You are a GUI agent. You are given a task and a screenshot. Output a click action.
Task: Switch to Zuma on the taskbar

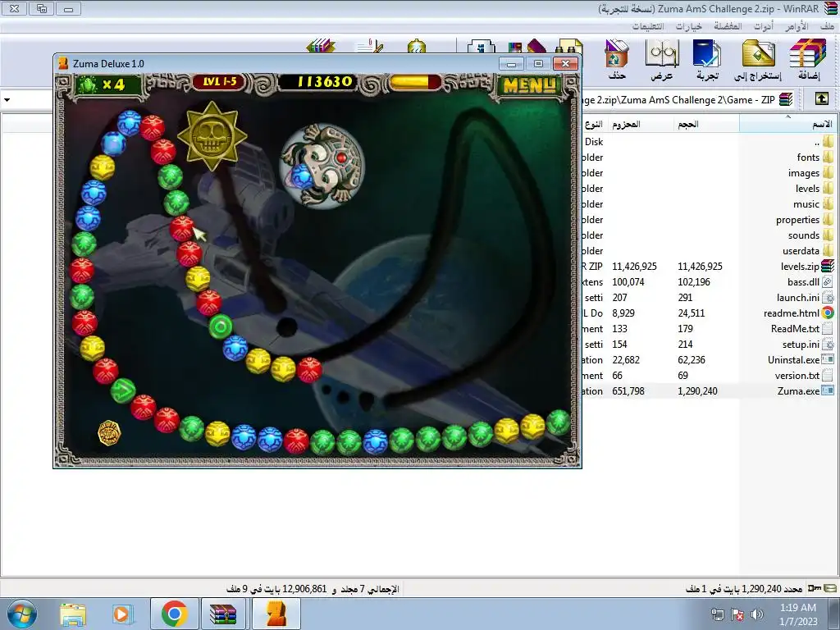(x=276, y=614)
